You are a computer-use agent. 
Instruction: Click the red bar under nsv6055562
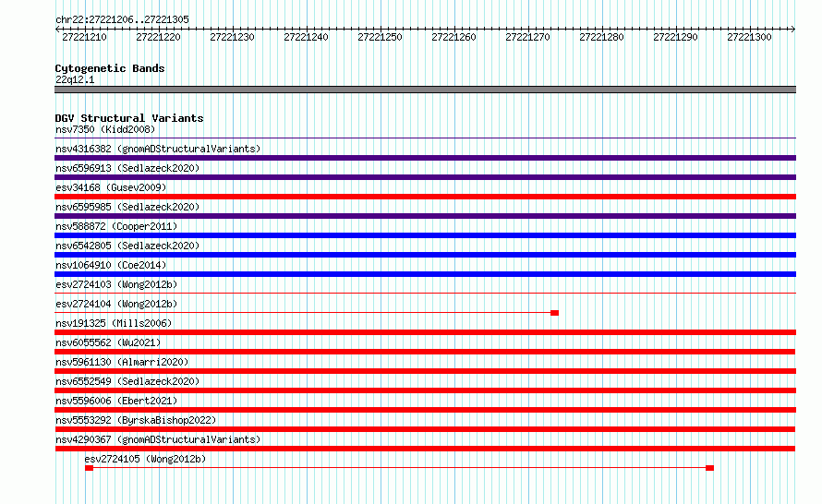[x=425, y=352]
